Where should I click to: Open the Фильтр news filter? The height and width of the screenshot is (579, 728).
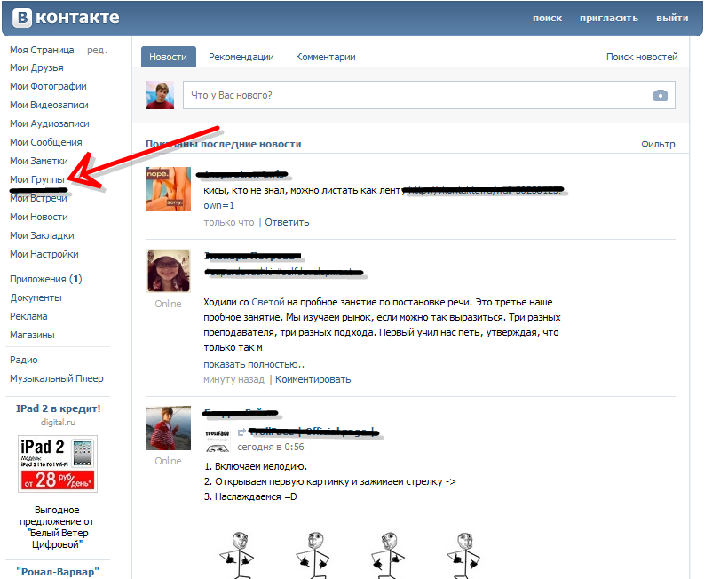(658, 144)
